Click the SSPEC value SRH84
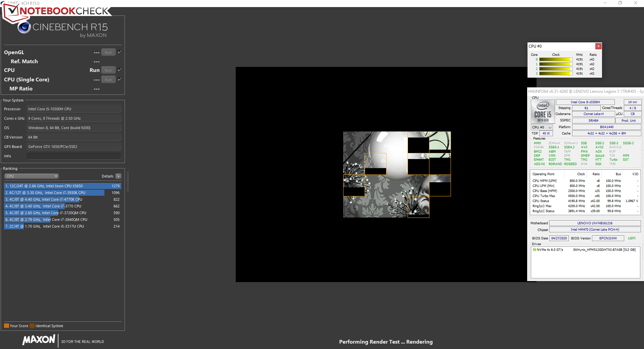 pos(594,121)
